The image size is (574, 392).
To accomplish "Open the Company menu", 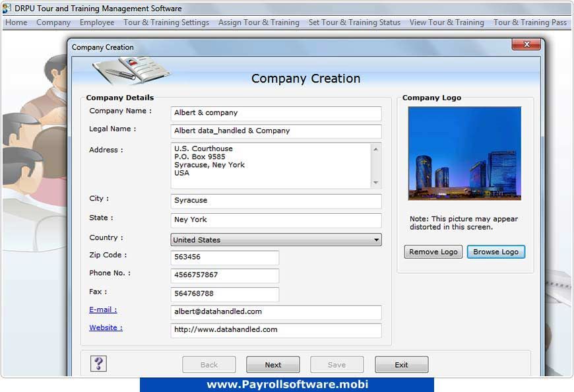I will [x=53, y=22].
